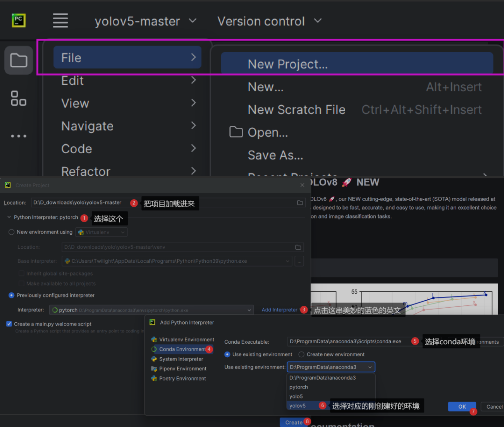
Task: Select Virtualenv Environment list entry
Action: pos(183,340)
